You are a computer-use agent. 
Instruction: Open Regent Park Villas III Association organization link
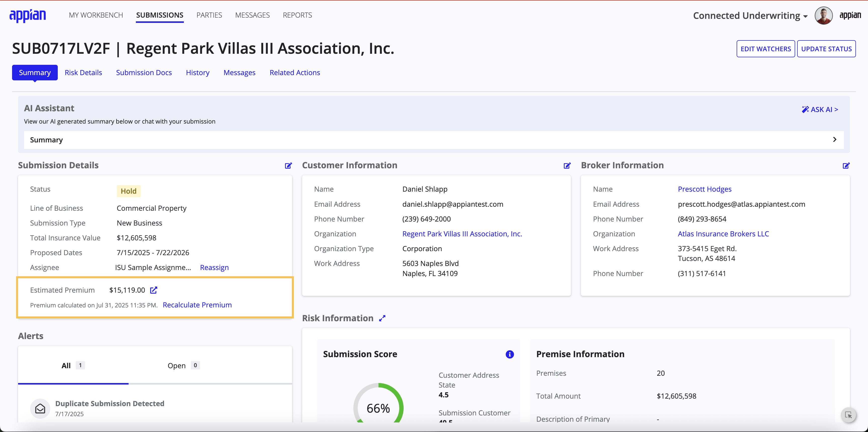(x=462, y=234)
